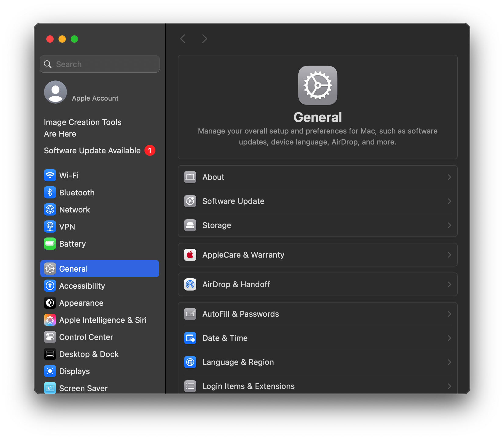
Task: Open Accessibility via its sidebar icon
Action: [50, 286]
